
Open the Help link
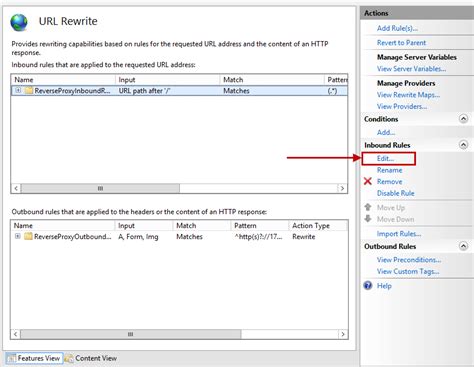(x=384, y=286)
